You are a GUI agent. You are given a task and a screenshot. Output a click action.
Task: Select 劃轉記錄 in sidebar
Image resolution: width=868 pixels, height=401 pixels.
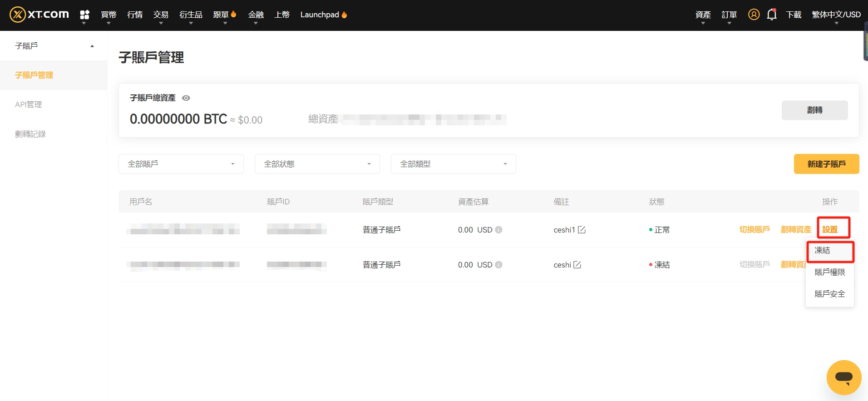pyautogui.click(x=30, y=134)
